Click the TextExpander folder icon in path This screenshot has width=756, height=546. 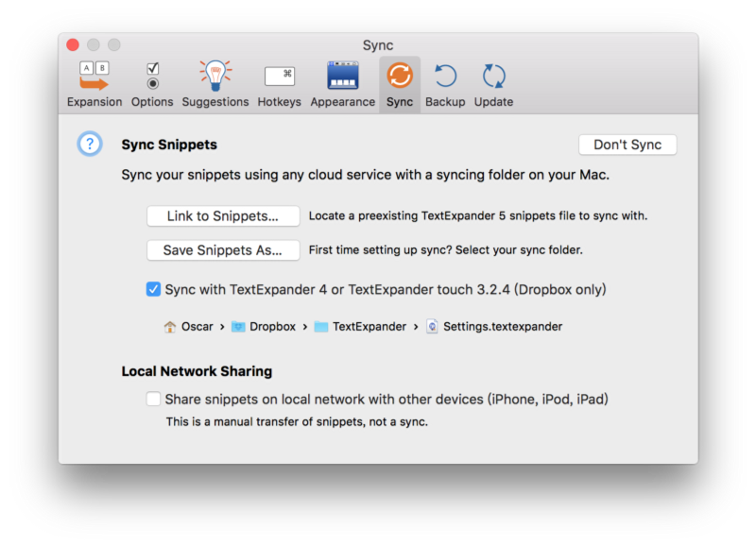click(321, 327)
